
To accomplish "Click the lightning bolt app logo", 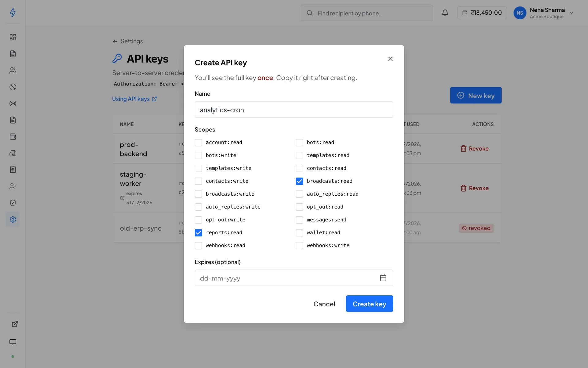I will (13, 13).
